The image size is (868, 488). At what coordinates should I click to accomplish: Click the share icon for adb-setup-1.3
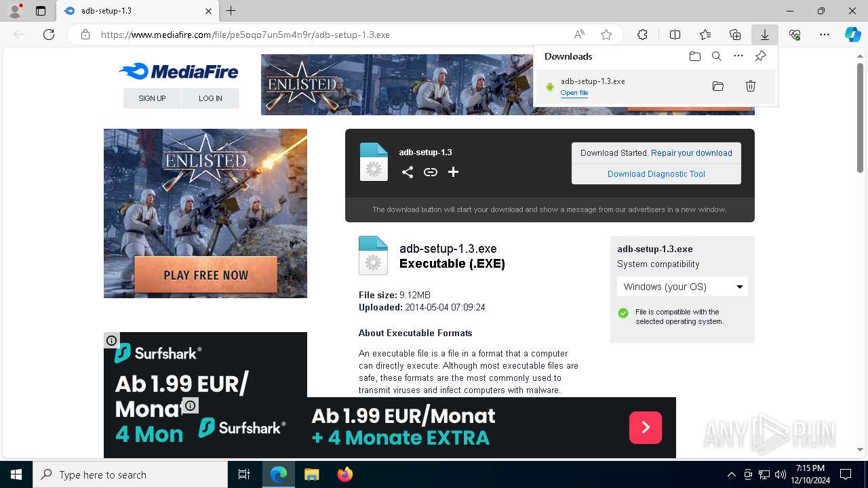(408, 172)
